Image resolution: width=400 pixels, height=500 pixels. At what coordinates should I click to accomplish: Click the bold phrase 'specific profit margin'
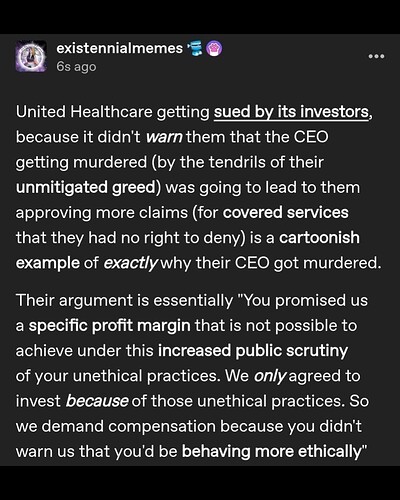click(109, 326)
